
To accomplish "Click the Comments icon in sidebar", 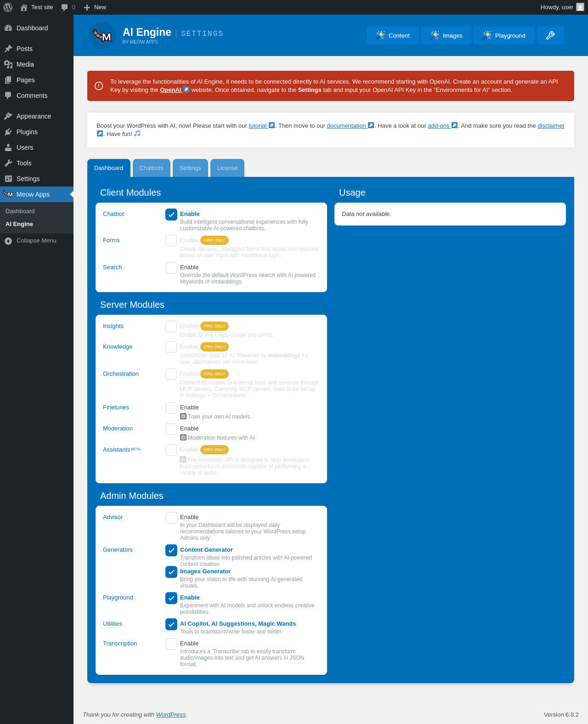I will coord(8,96).
